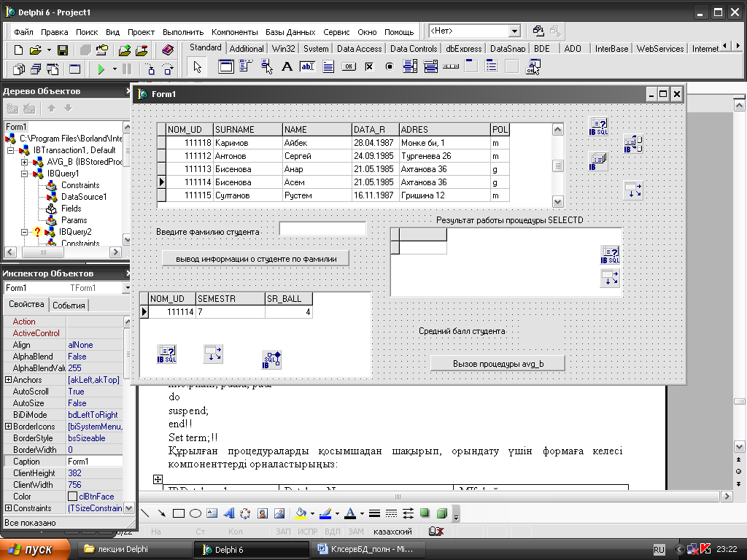Collapse the IBTransaction1 tree node
Viewport: 747px width, 560px height.
click(x=10, y=150)
